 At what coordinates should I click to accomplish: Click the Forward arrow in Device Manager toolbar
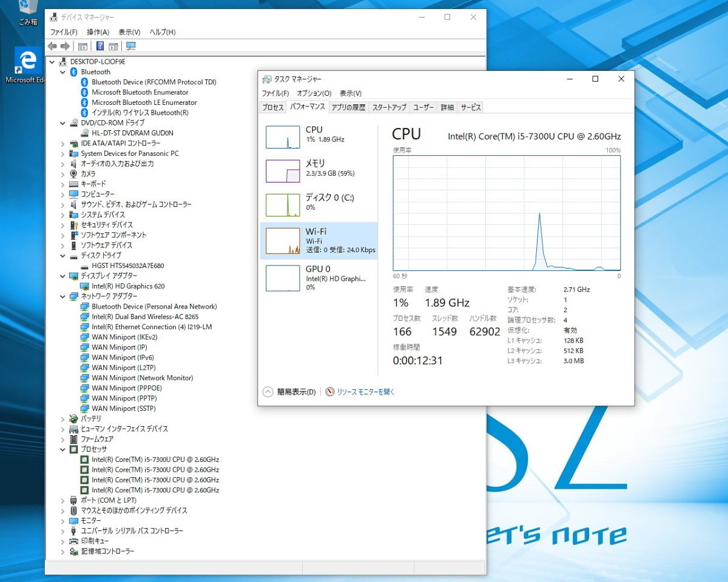click(x=65, y=46)
